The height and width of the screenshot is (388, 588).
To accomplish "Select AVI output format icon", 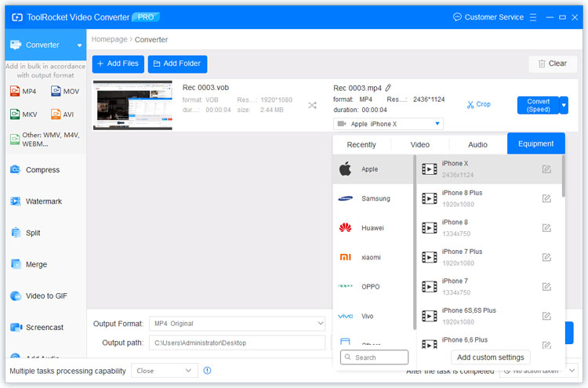I will 56,114.
